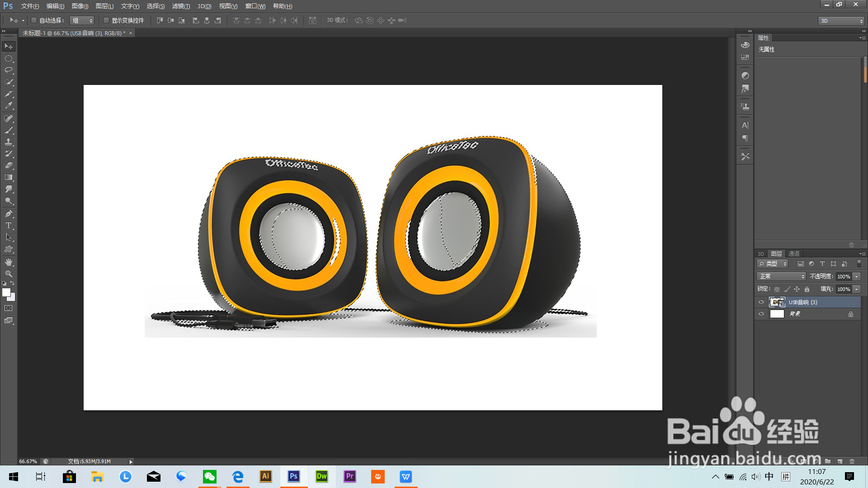Select the Pen tool
868x488 pixels.
(9, 214)
